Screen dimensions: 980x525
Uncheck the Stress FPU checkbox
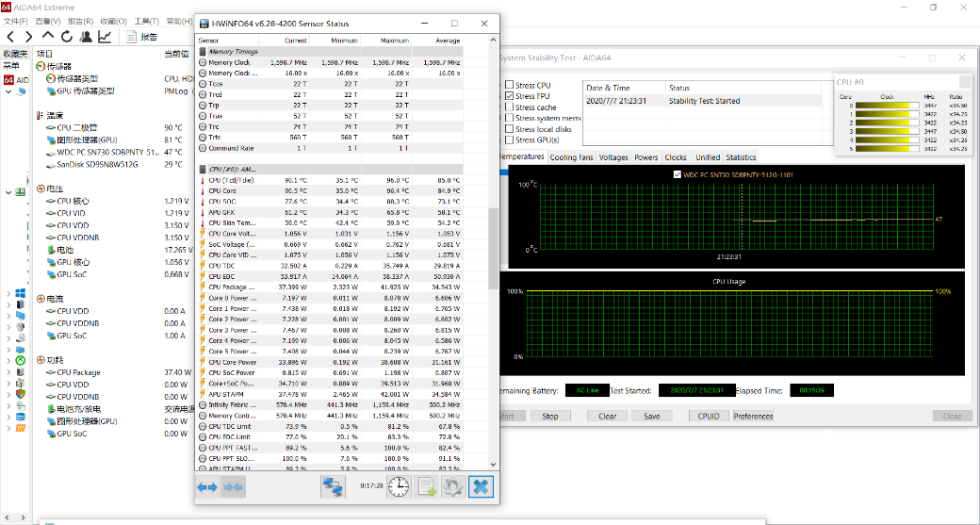coord(510,96)
